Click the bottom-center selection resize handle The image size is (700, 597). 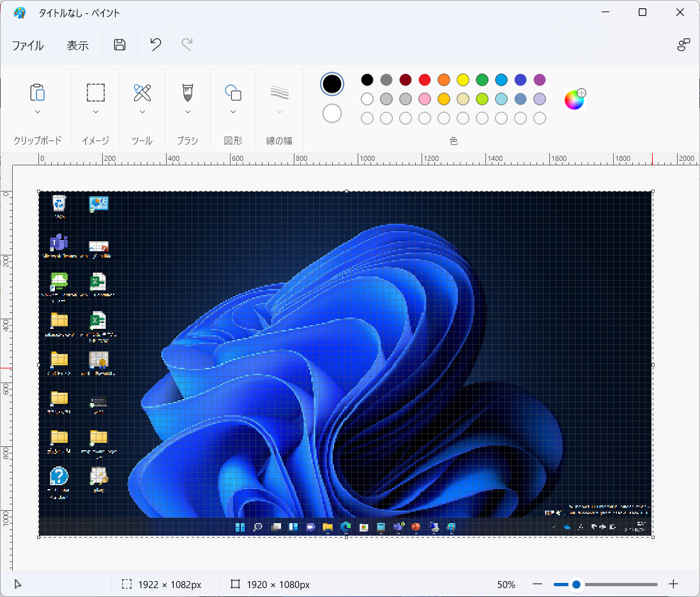pyautogui.click(x=346, y=537)
